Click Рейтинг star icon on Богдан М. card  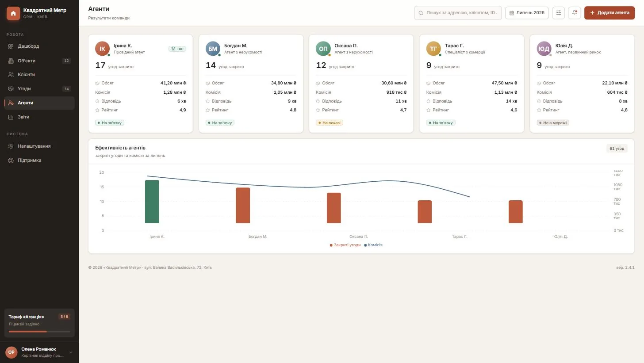point(208,110)
